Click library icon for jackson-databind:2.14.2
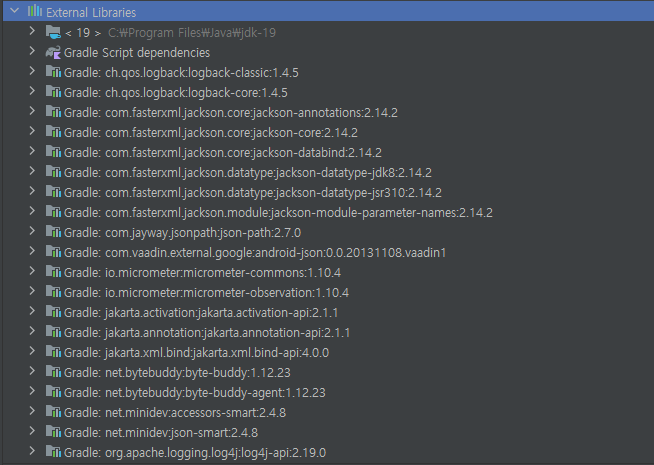This screenshot has height=465, width=654. [x=53, y=152]
